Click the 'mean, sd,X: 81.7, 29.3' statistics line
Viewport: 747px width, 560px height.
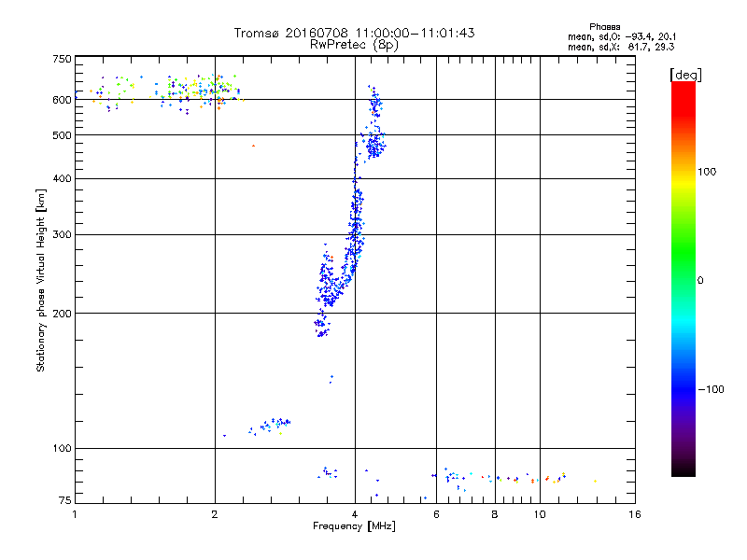coord(621,47)
